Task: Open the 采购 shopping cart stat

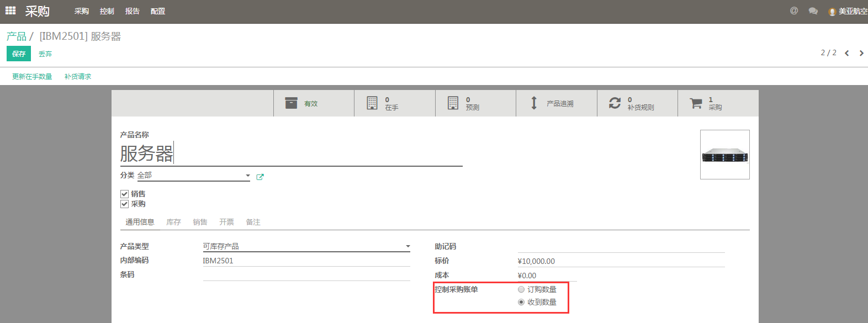Action: [718, 103]
